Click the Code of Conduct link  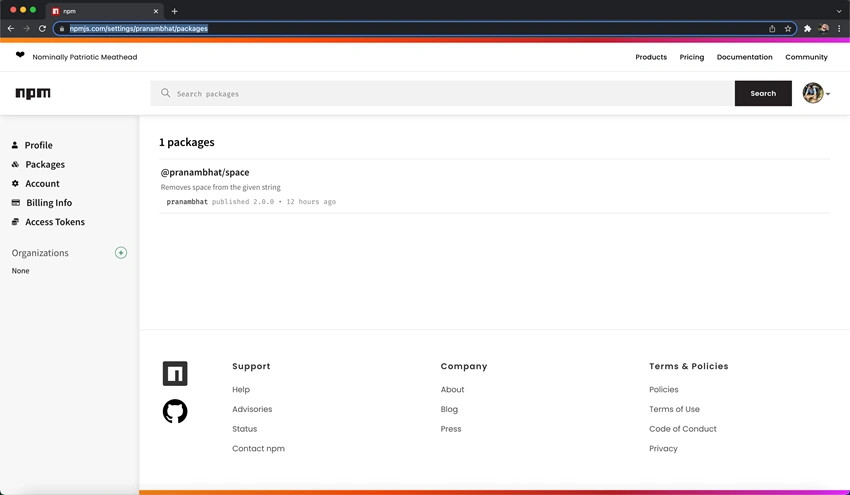pyautogui.click(x=682, y=429)
